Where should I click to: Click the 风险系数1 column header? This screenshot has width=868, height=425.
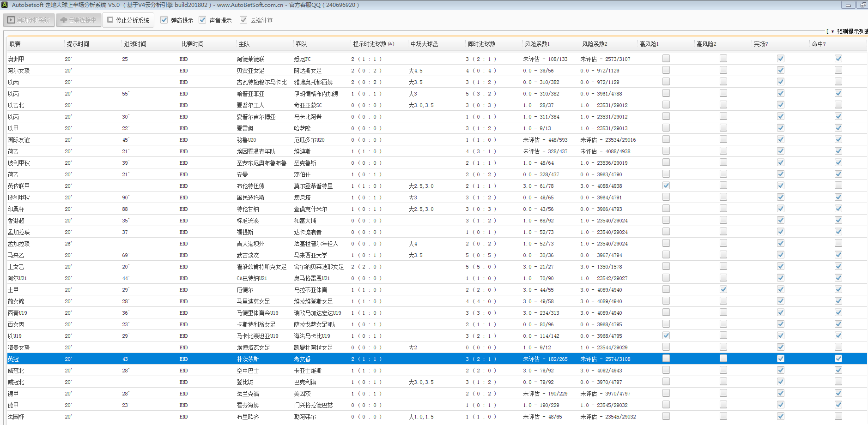click(537, 44)
